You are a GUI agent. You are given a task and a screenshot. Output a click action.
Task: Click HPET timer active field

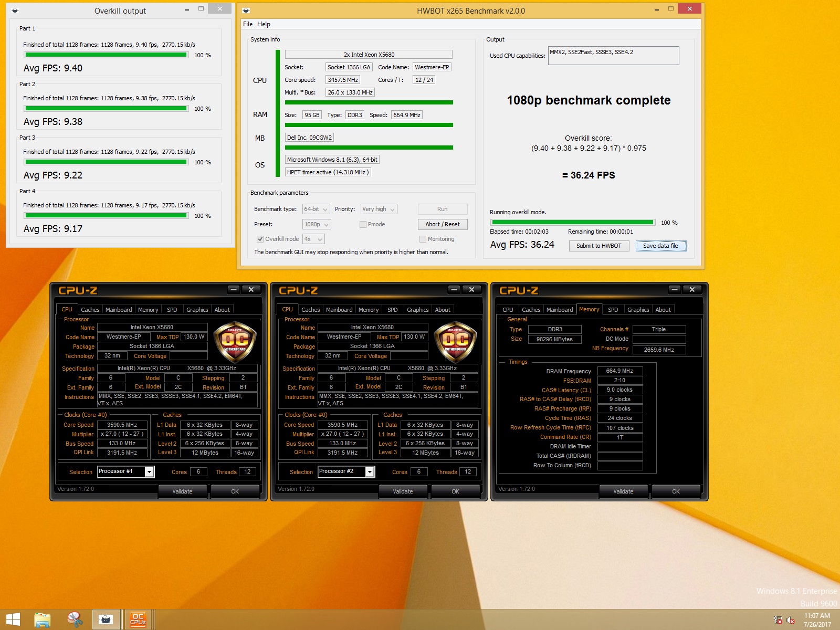[328, 172]
